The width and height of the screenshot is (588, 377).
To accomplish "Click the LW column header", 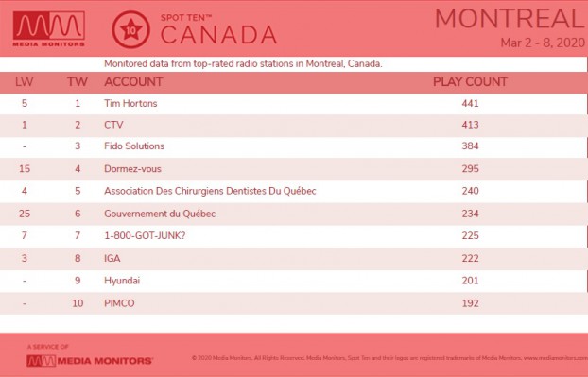I will 24,81.
